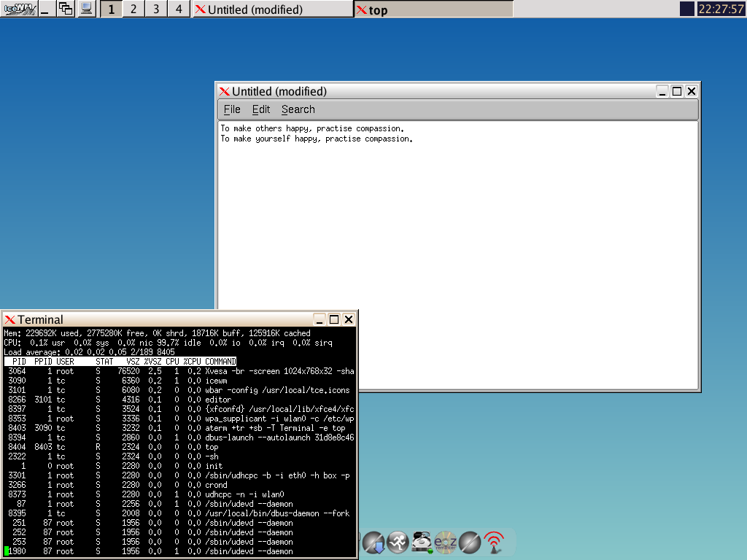Click the editor process row

tap(179, 400)
